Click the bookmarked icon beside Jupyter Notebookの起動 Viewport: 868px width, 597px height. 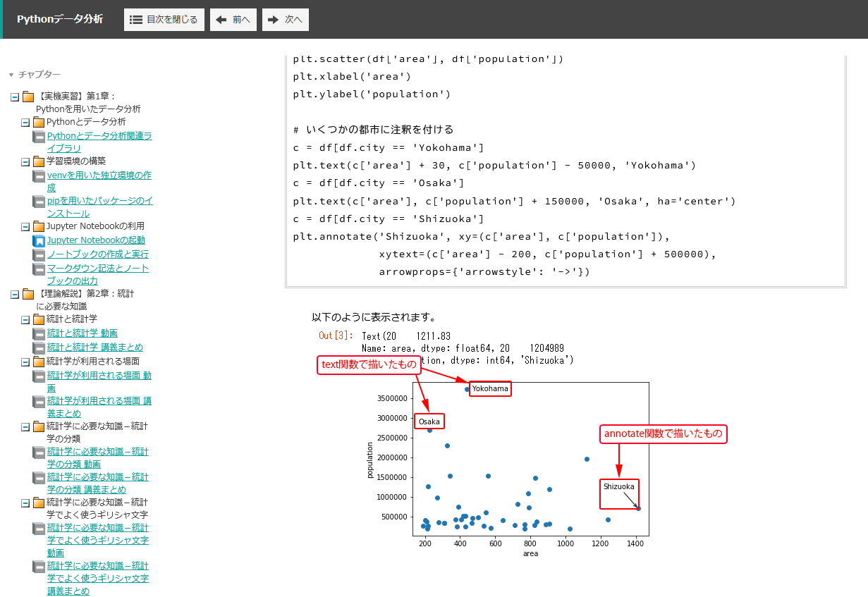click(39, 241)
